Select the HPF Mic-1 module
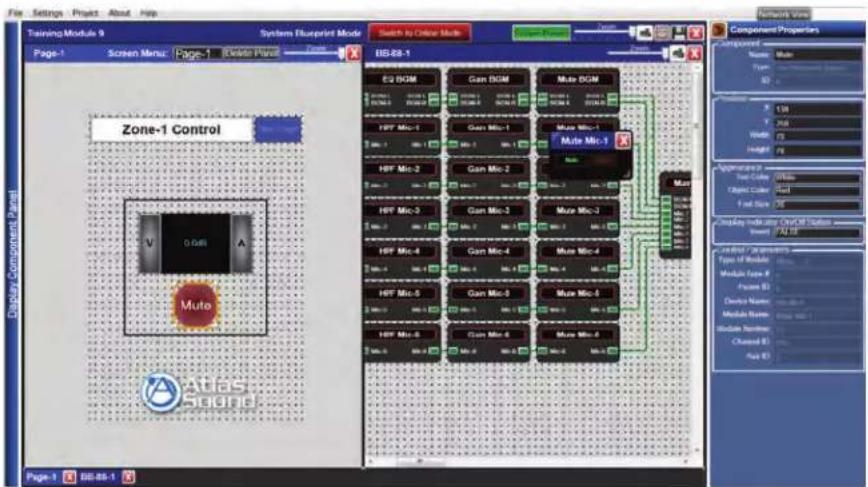Screen dimensions: 868x487 (x=402, y=136)
